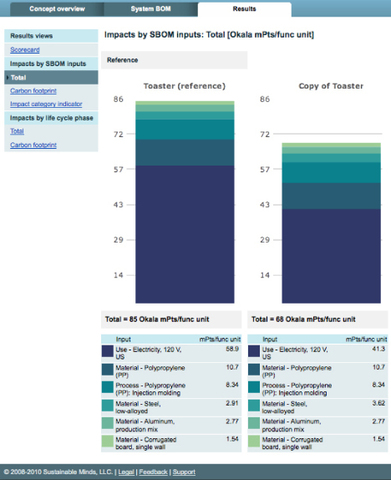Click the polypropylene segment of the Copy of Toaster bar

(x=331, y=196)
